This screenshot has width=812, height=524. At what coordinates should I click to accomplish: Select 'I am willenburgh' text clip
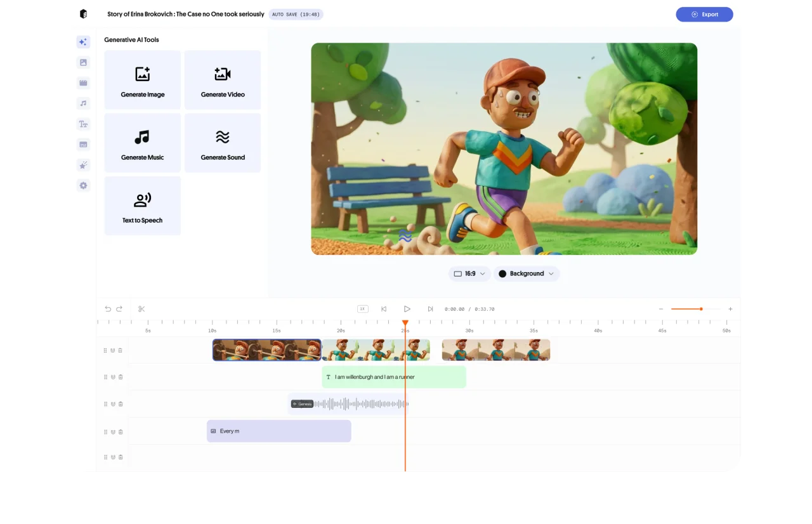(x=394, y=377)
